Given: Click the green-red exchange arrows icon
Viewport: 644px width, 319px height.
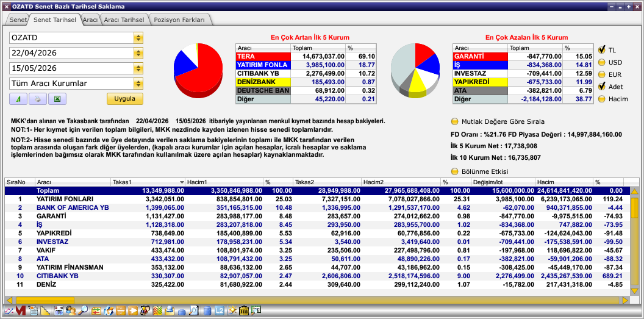Looking at the screenshot, I should point(96,311).
